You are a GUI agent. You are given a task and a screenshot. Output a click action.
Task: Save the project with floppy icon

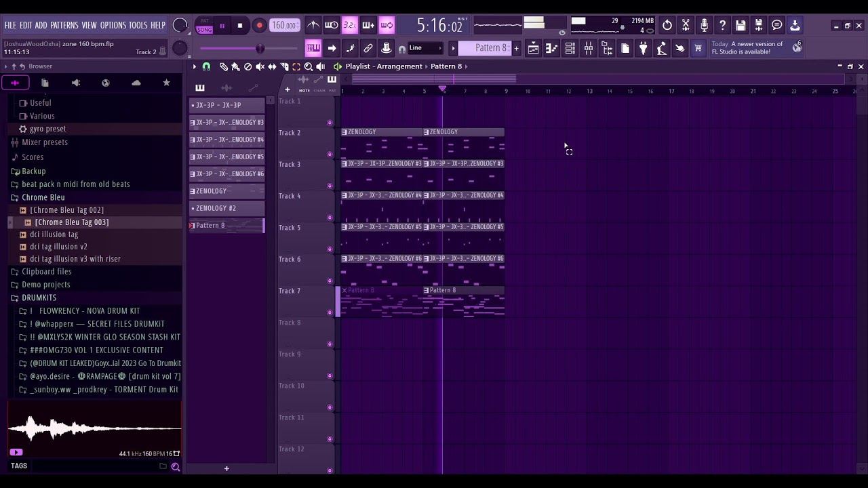click(741, 26)
